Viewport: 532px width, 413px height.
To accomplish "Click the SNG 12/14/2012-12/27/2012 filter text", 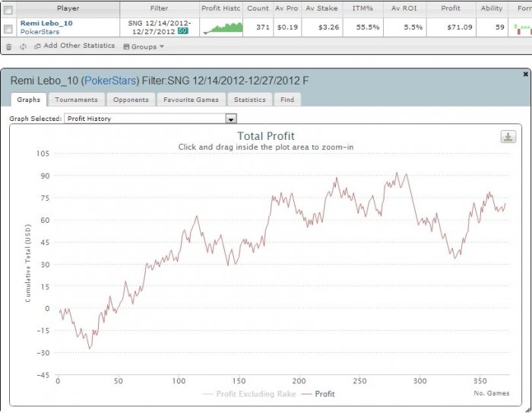I will pyautogui.click(x=160, y=27).
